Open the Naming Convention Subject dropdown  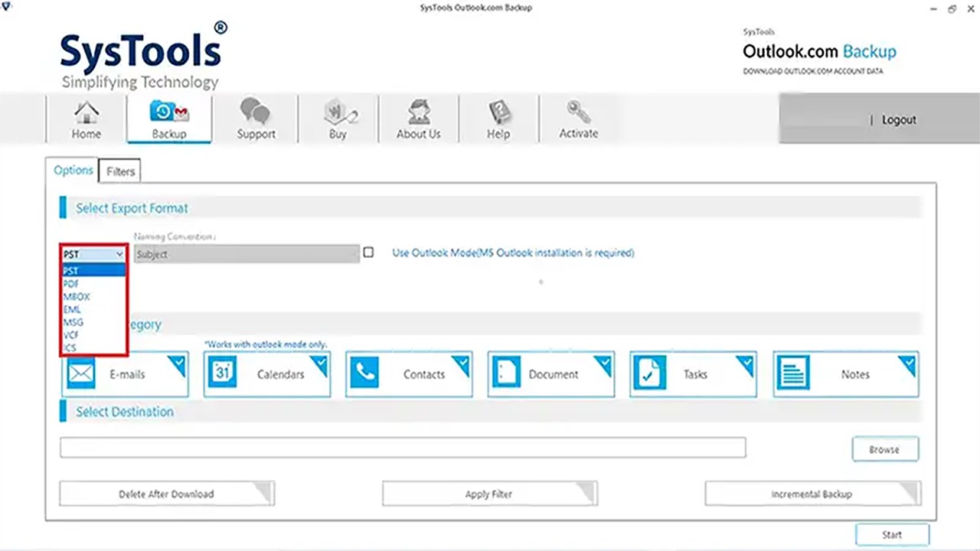point(247,254)
